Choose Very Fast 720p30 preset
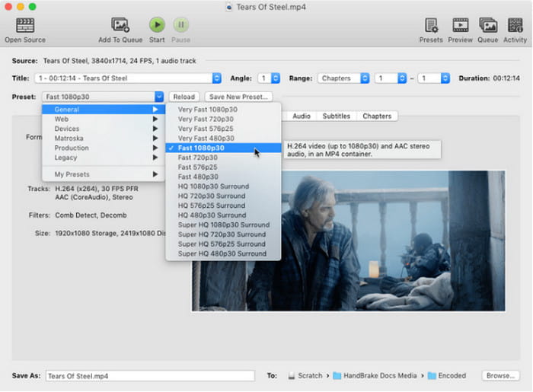This screenshot has height=392, width=533. pyautogui.click(x=206, y=120)
